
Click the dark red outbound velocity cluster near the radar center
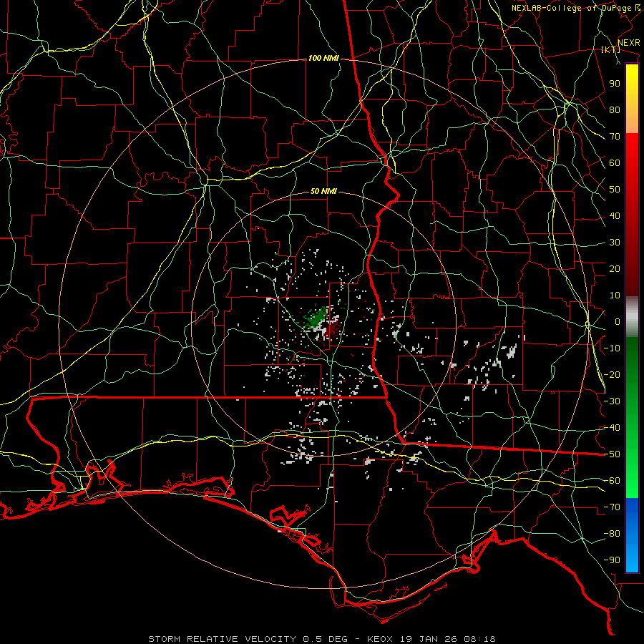(332, 329)
